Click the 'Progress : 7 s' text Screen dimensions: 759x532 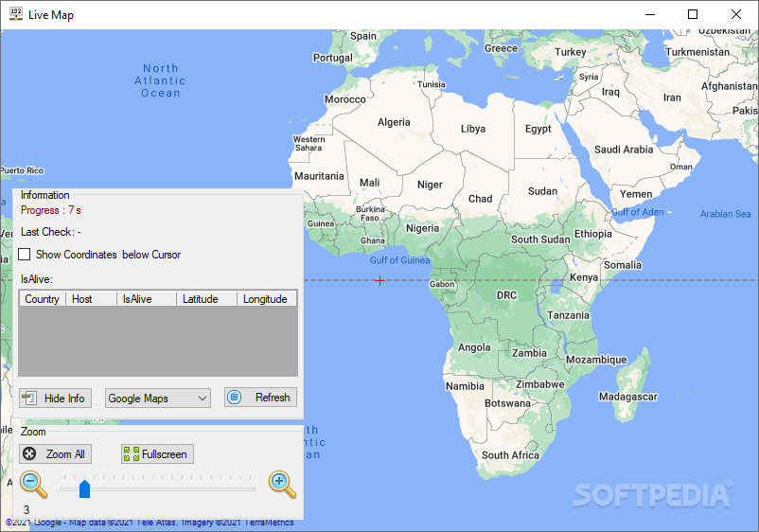pos(51,210)
